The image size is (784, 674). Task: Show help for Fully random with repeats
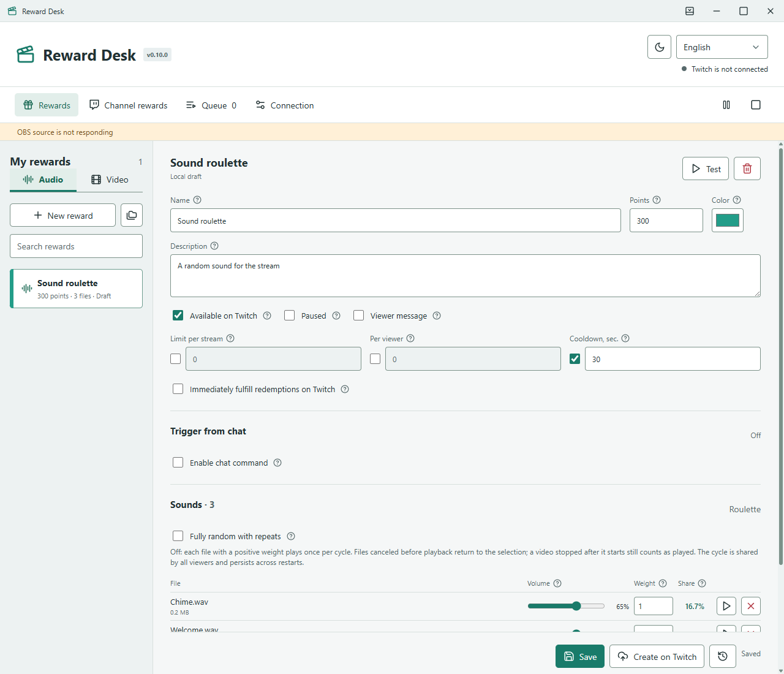pyautogui.click(x=291, y=536)
